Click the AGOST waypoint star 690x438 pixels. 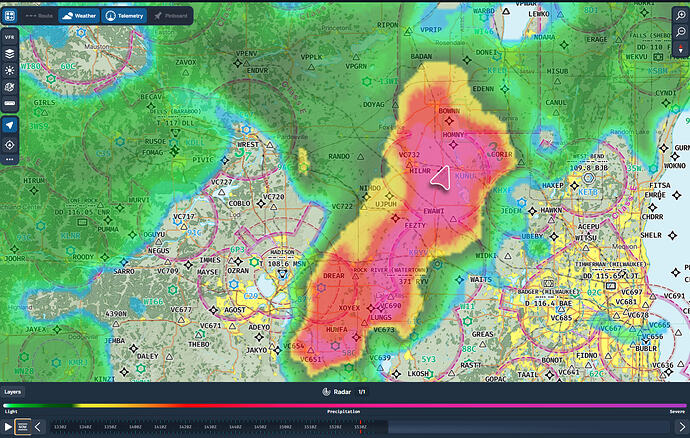[x=214, y=310]
